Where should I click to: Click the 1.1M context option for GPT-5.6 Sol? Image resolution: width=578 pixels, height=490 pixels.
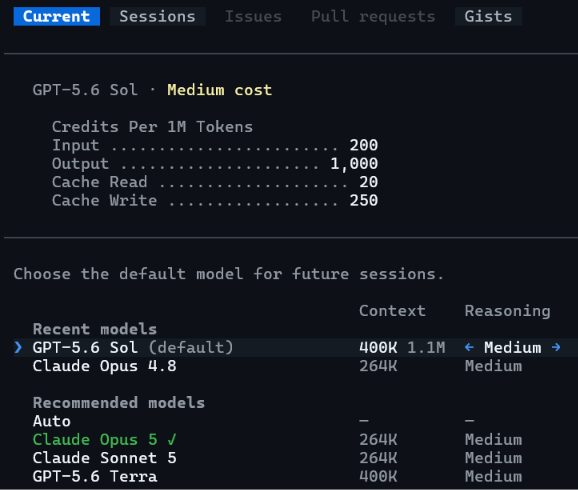click(x=426, y=347)
